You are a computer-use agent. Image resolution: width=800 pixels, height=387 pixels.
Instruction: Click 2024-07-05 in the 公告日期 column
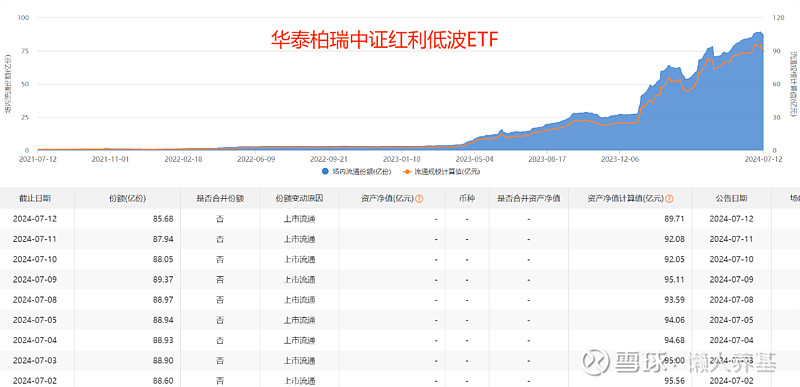click(731, 320)
